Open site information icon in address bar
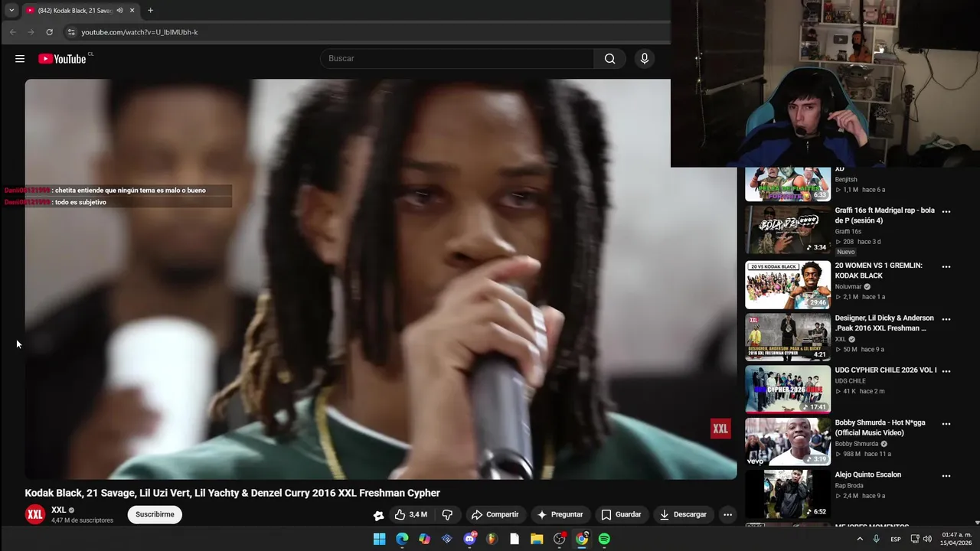This screenshot has height=551, width=980. [x=71, y=32]
